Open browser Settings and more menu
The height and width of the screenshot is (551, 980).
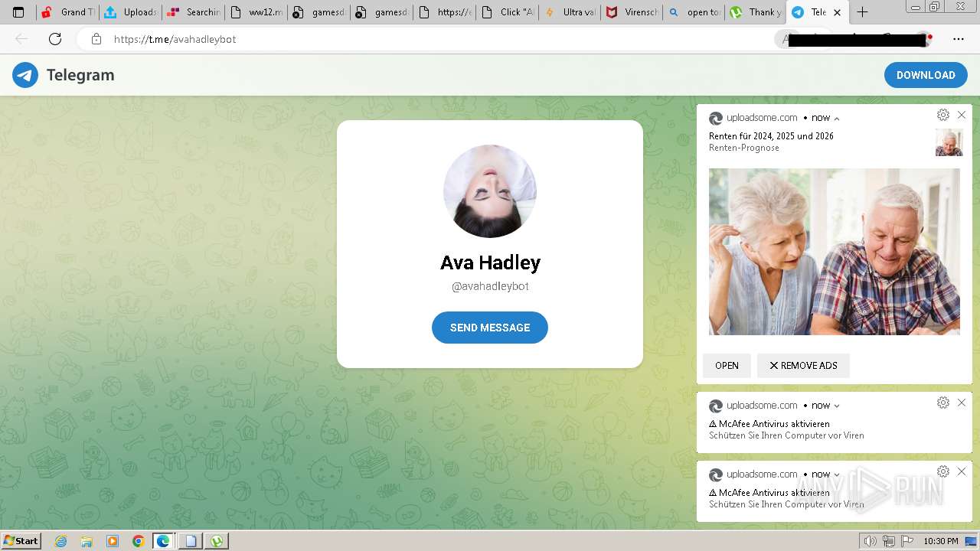click(x=959, y=39)
